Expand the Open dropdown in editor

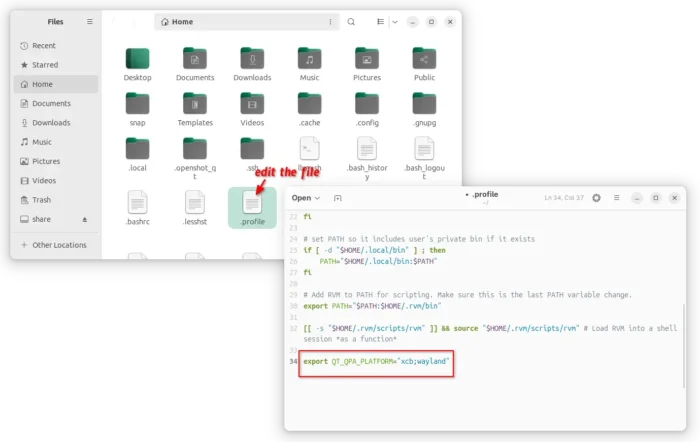click(306, 198)
